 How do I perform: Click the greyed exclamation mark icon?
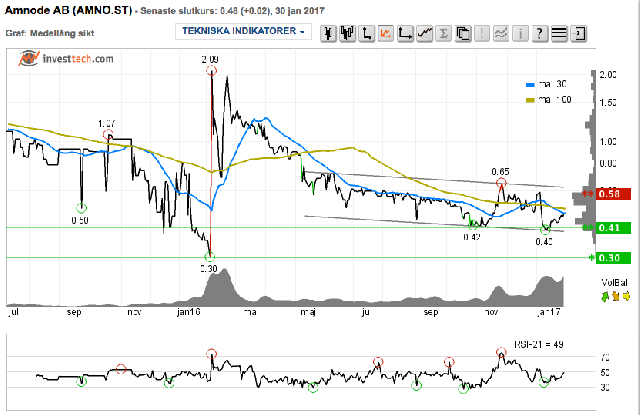pyautogui.click(x=482, y=33)
